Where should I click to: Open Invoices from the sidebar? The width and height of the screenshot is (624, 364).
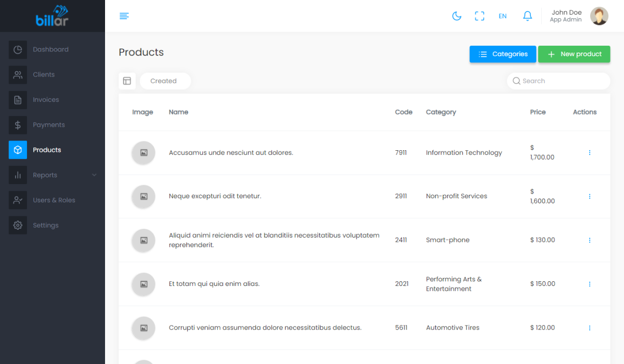[x=46, y=100]
